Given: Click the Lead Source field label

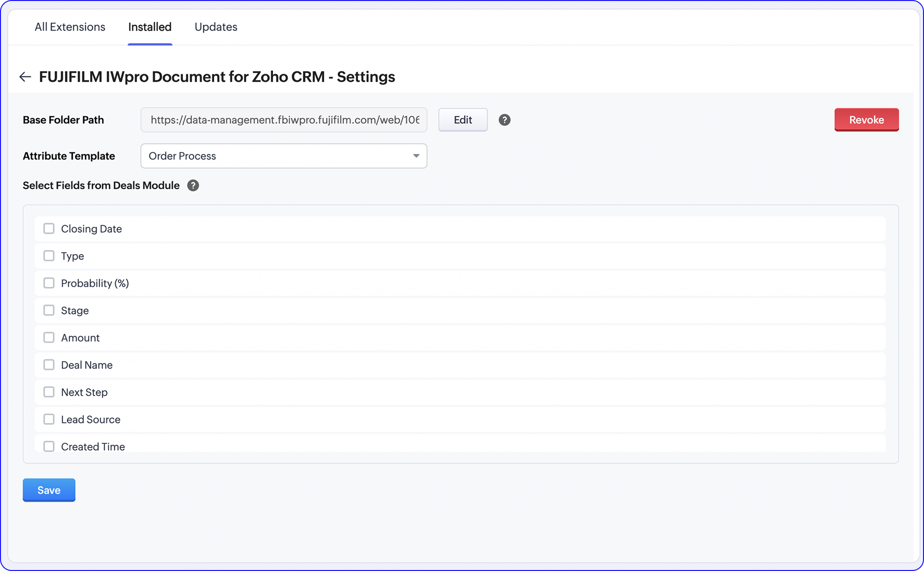Looking at the screenshot, I should coord(91,419).
